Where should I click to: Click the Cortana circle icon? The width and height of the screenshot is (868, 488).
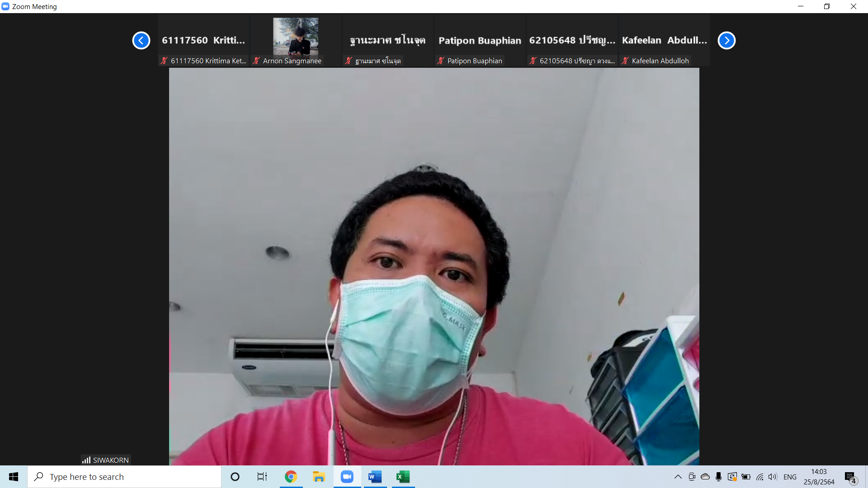click(x=235, y=477)
